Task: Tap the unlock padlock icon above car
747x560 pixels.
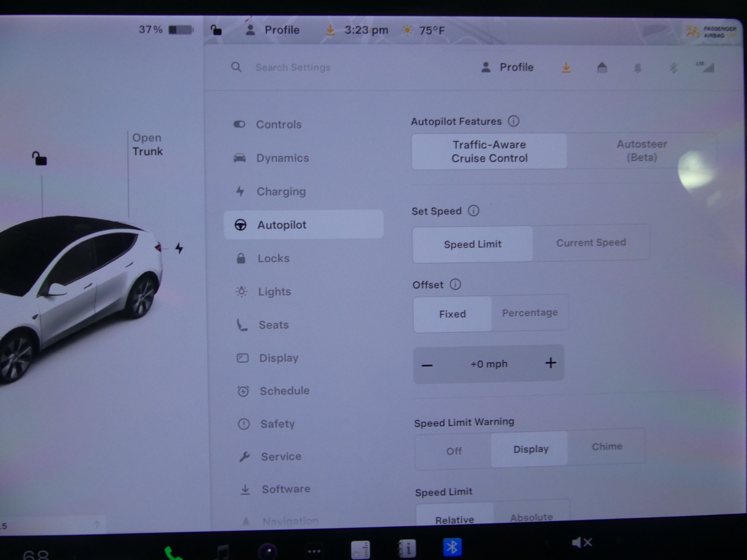Action: click(39, 158)
